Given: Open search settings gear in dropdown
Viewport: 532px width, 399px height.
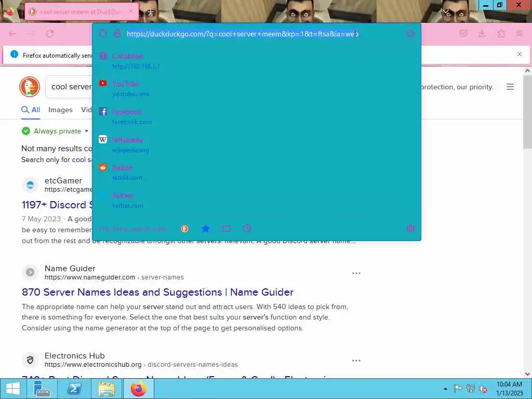Looking at the screenshot, I should coord(410,229).
